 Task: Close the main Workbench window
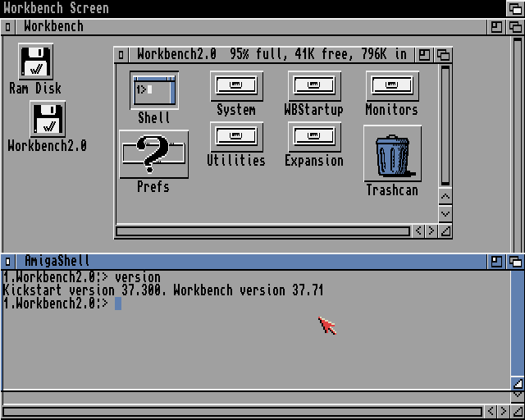coord(7,27)
